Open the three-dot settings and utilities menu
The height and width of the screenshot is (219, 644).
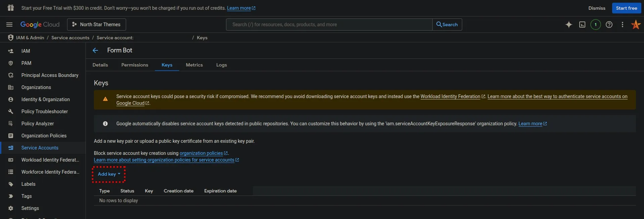[x=623, y=25]
